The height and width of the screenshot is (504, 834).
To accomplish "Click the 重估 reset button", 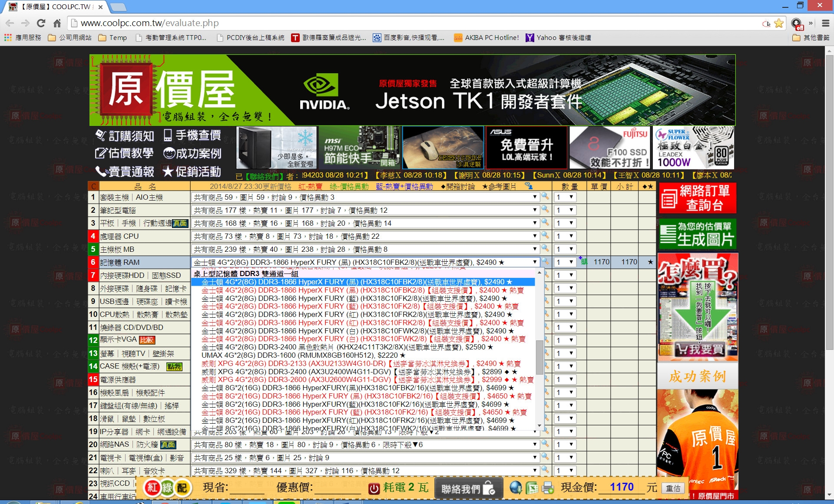I will pyautogui.click(x=673, y=488).
